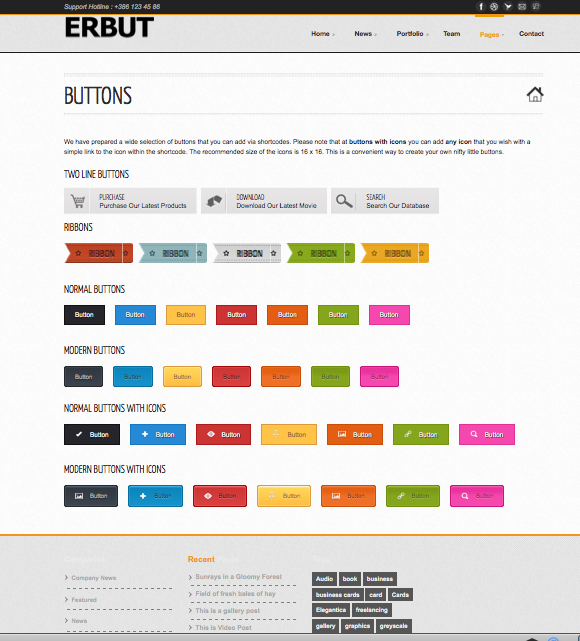Click the Elegantica tag
Viewport: 580px width, 641px height.
[331, 610]
